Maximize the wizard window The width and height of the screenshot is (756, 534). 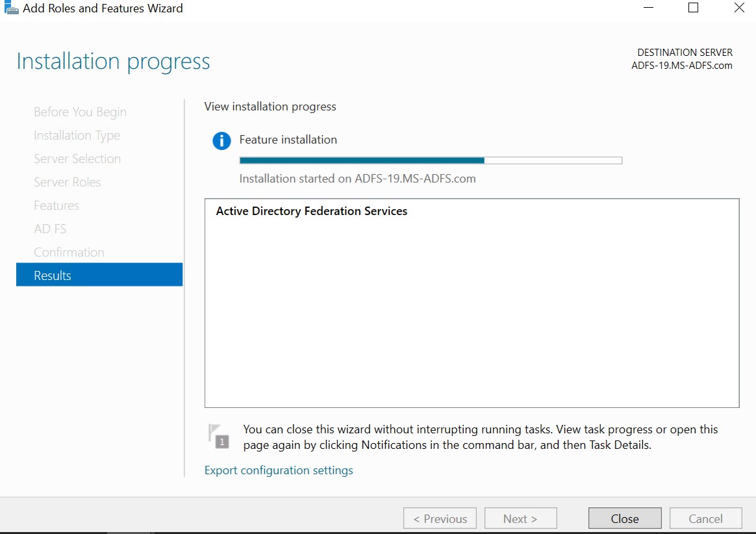693,8
